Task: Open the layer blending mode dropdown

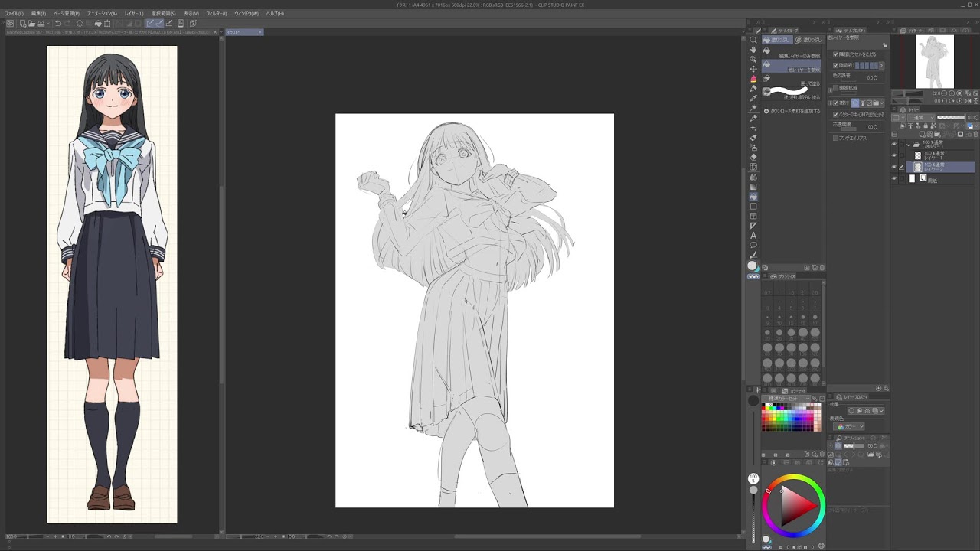Action: coord(920,117)
